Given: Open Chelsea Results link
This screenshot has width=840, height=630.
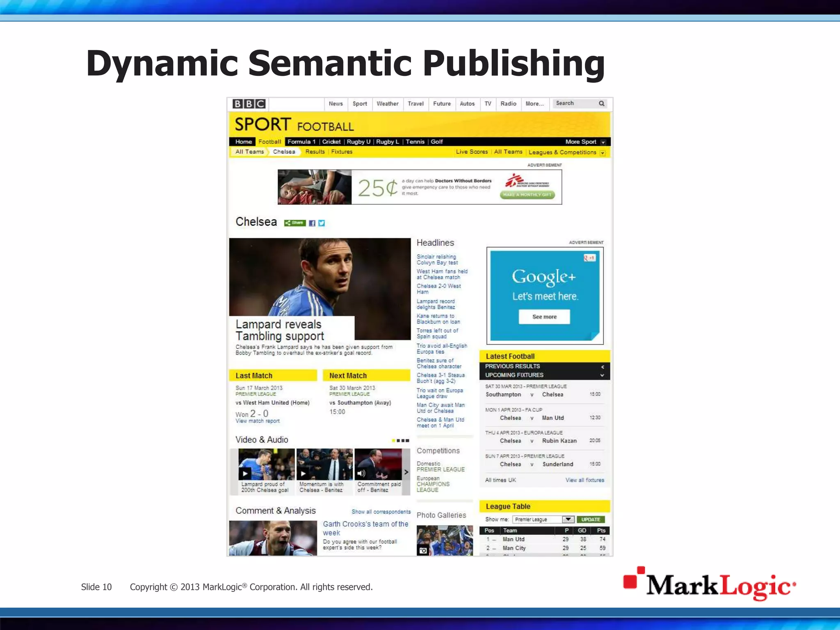Looking at the screenshot, I should [x=315, y=152].
